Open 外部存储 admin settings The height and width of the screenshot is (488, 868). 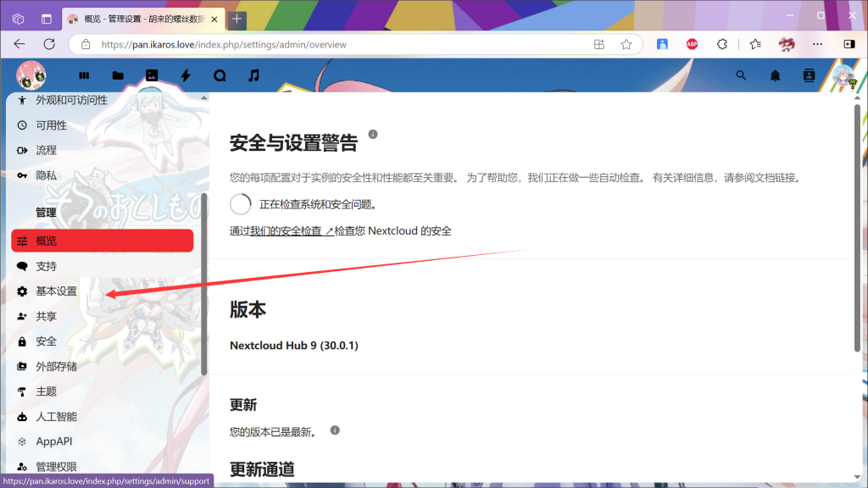(103, 366)
